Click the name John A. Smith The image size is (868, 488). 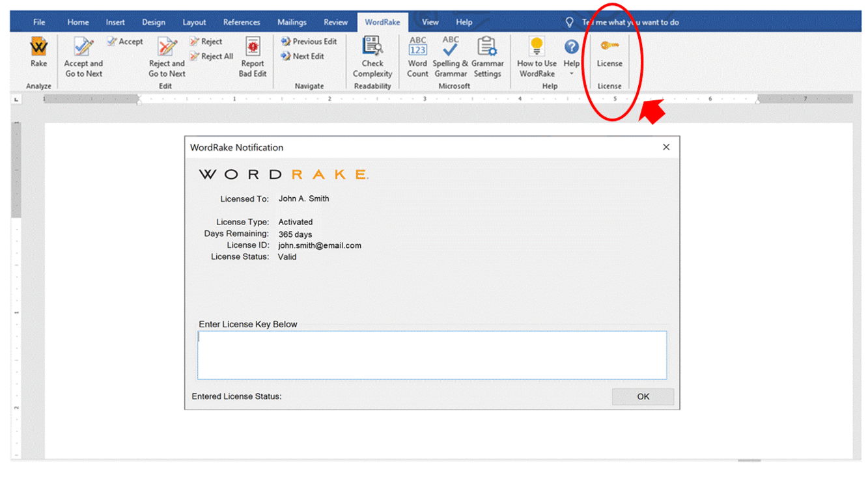pos(303,198)
